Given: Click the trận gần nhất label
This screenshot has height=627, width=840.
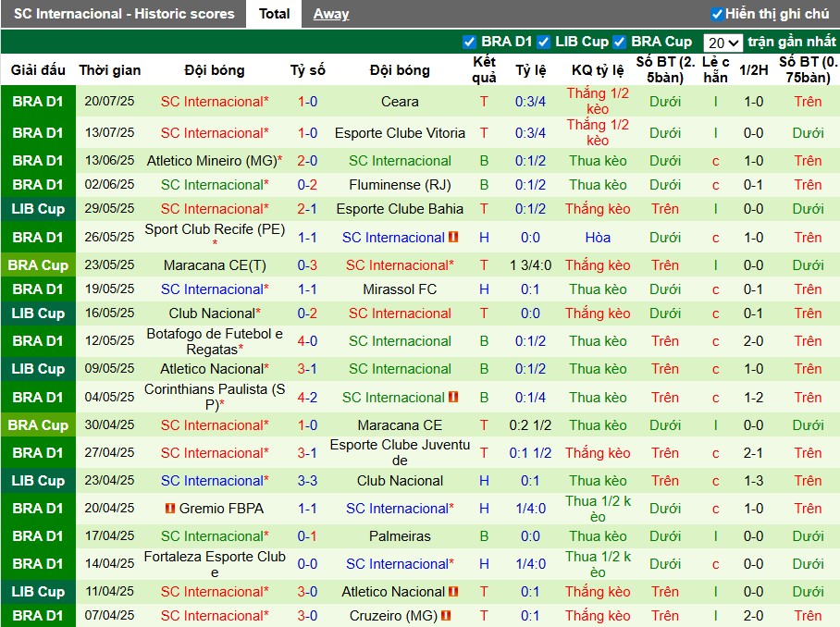Looking at the screenshot, I should [791, 42].
